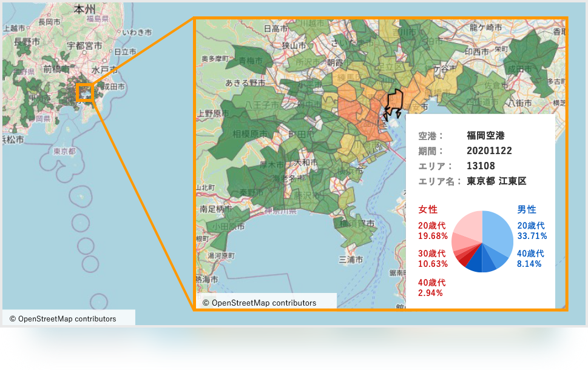
Task: Click the 東京都 label on overview map
Action: point(64,151)
